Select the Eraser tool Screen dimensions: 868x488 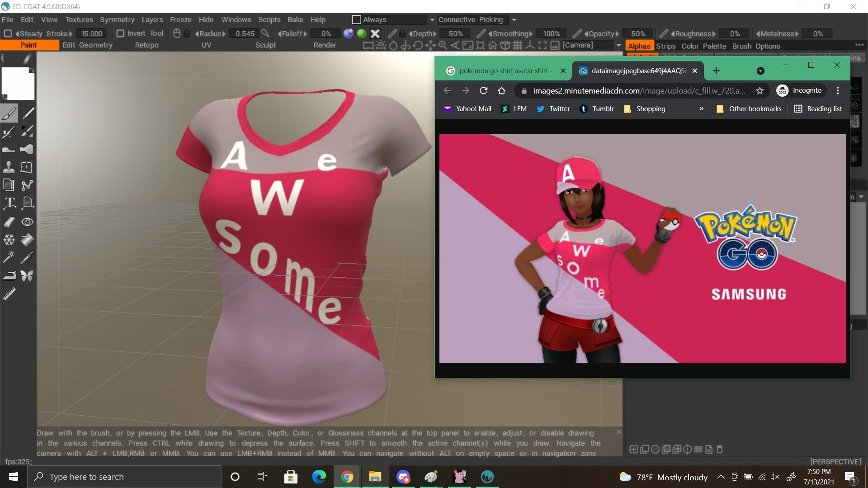pyautogui.click(x=9, y=222)
